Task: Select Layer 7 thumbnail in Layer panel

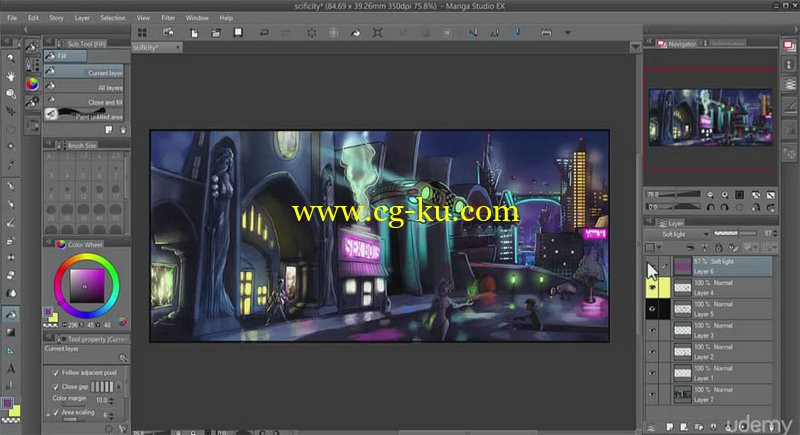Action: [682, 395]
